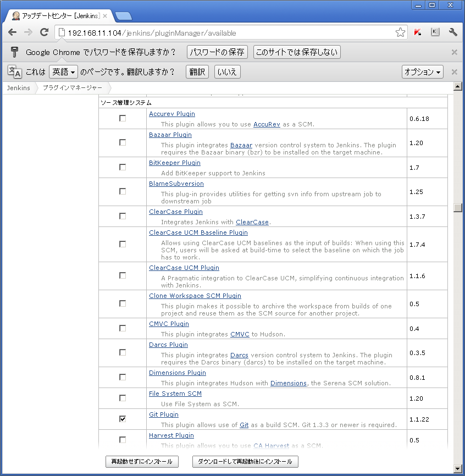Tick the Harvest Plugin checkbox
465x476 pixels.
coord(123,440)
